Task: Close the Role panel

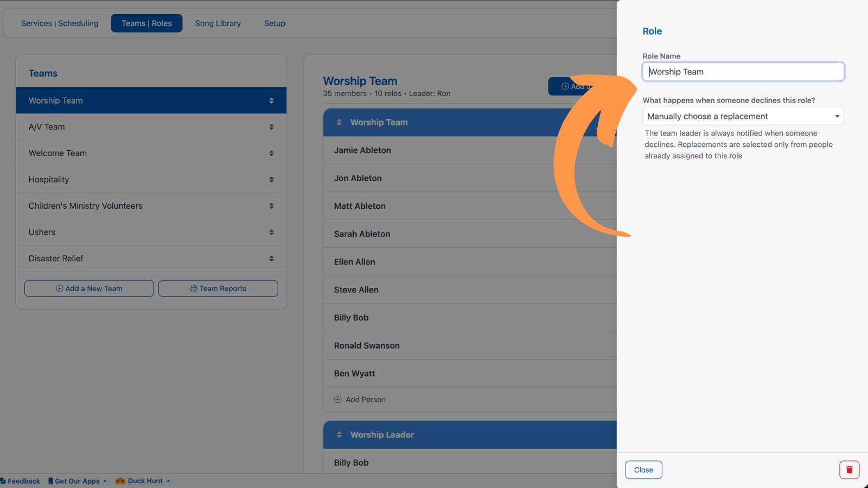Action: (643, 470)
